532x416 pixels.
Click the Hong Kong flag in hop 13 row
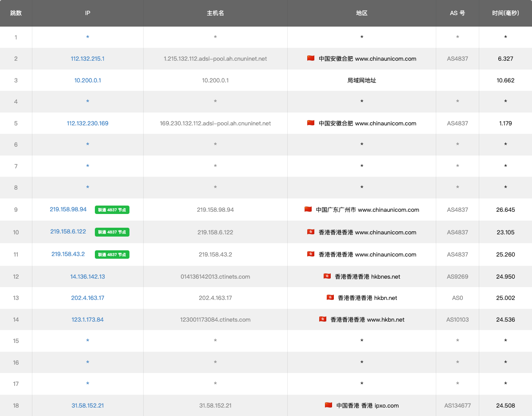330,298
